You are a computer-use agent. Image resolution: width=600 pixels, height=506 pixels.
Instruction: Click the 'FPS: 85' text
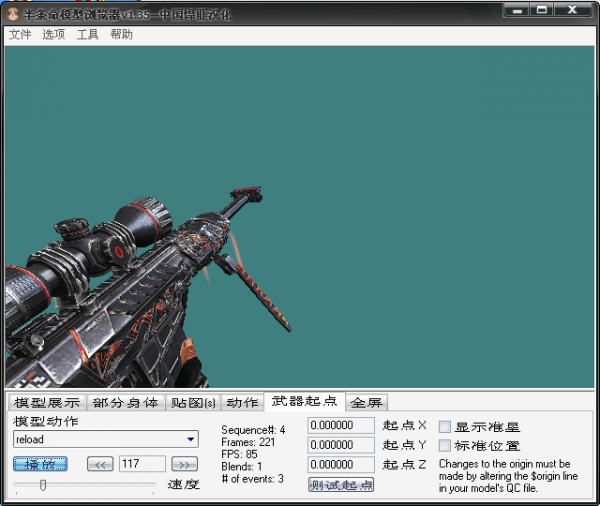coord(239,454)
